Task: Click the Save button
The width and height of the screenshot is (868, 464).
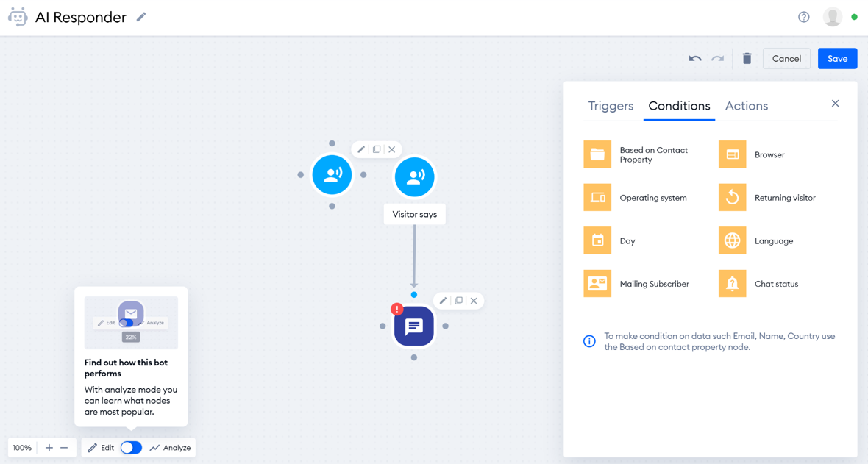Action: tap(837, 59)
